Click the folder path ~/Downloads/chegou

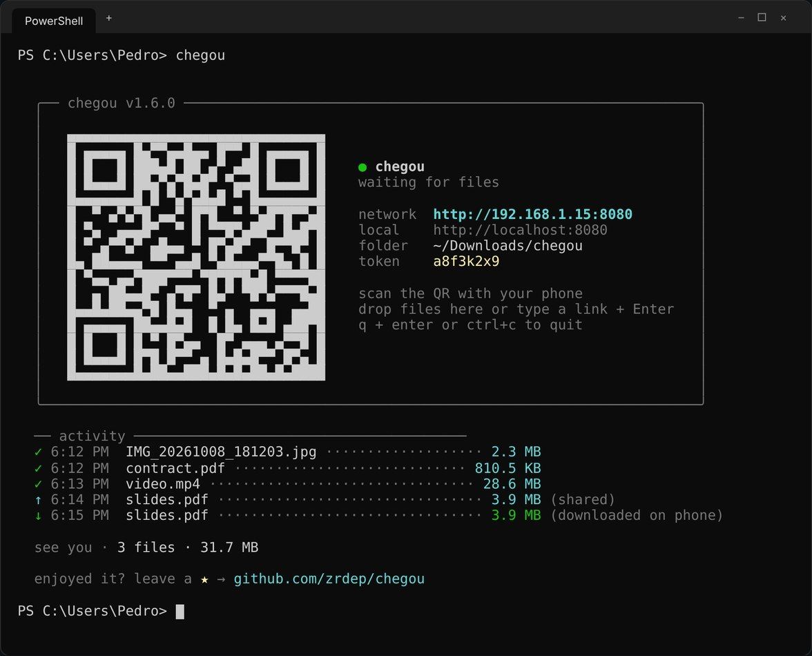tap(507, 245)
